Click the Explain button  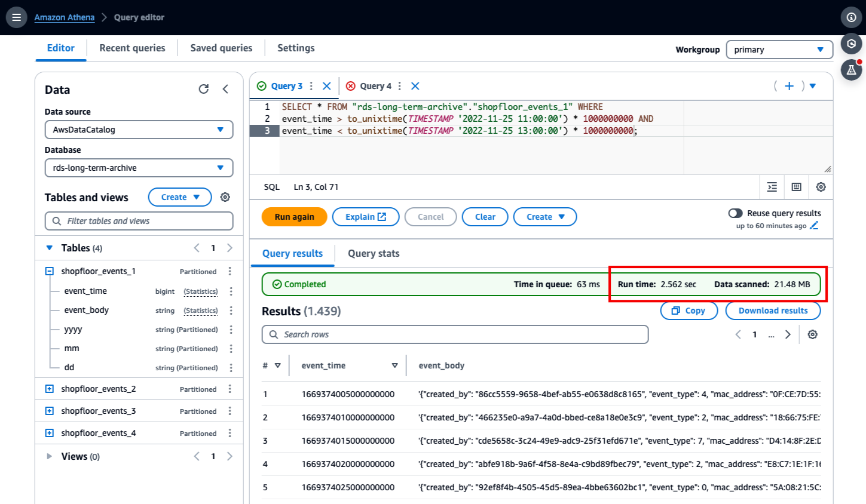(366, 217)
